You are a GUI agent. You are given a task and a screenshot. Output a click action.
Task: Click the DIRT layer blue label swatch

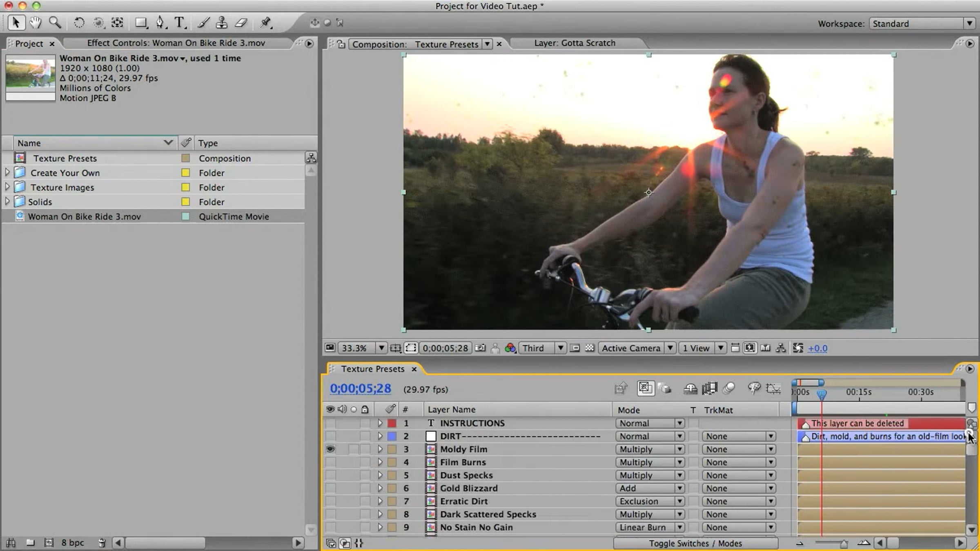point(392,436)
